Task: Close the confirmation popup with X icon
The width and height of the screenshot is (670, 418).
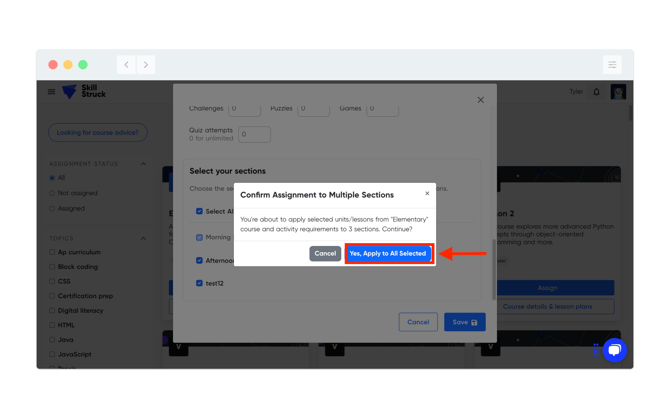Action: pyautogui.click(x=427, y=194)
